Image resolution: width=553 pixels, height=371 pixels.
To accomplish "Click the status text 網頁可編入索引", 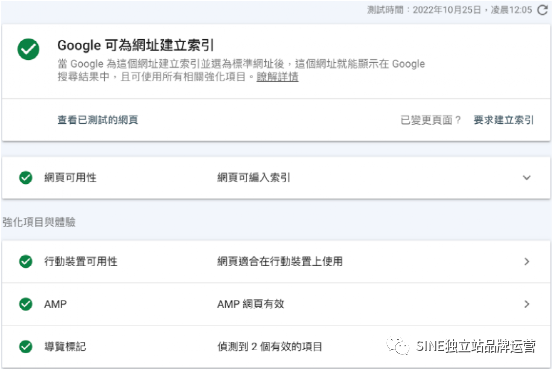I will coord(254,178).
